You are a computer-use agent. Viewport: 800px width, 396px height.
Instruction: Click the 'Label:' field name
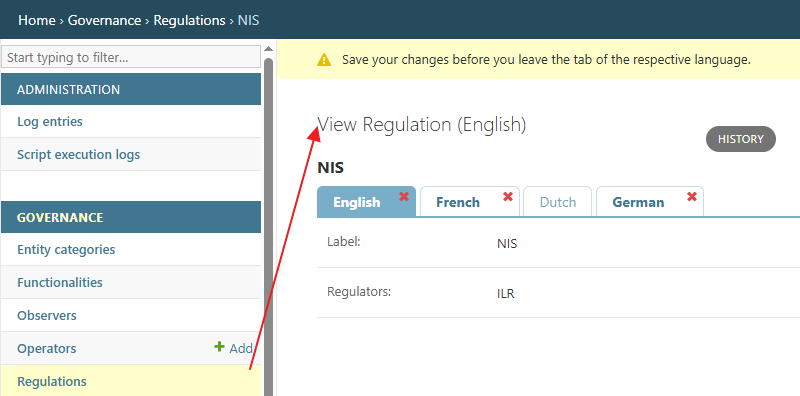point(343,241)
